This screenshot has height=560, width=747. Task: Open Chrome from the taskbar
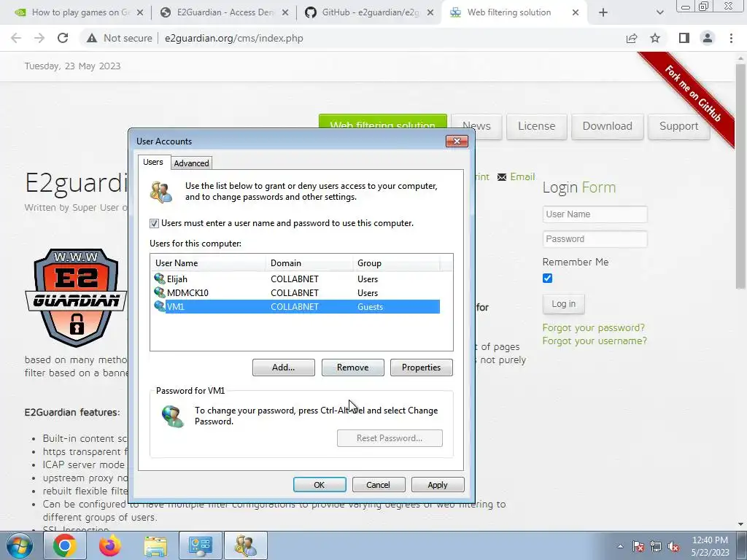tap(65, 545)
